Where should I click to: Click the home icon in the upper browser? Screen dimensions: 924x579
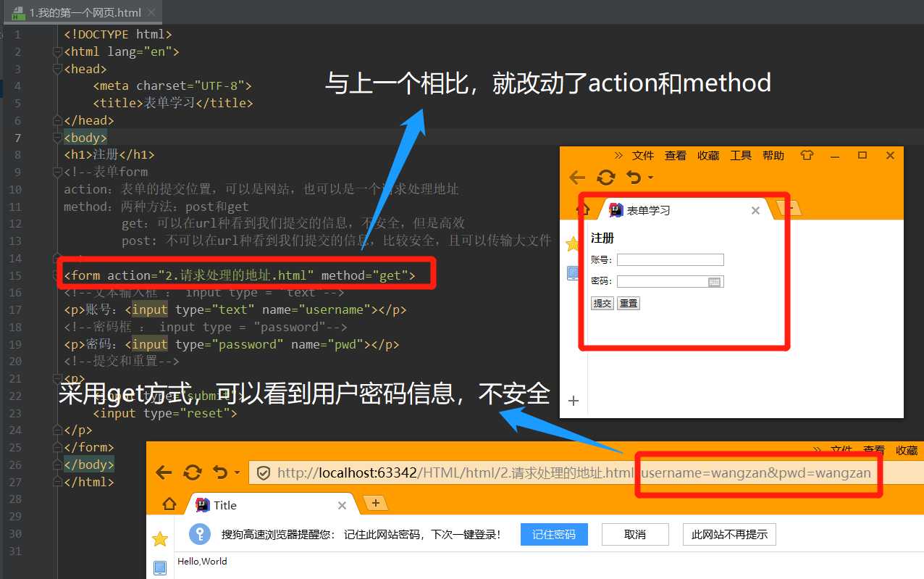pos(582,209)
